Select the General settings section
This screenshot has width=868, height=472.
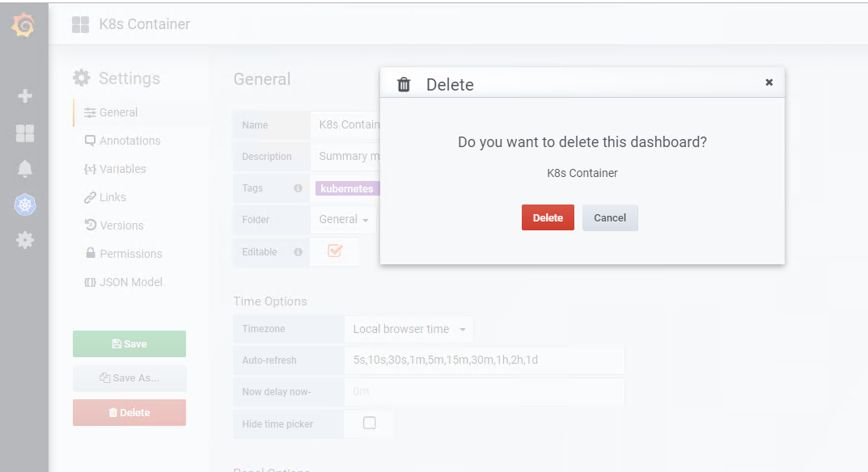pos(111,112)
